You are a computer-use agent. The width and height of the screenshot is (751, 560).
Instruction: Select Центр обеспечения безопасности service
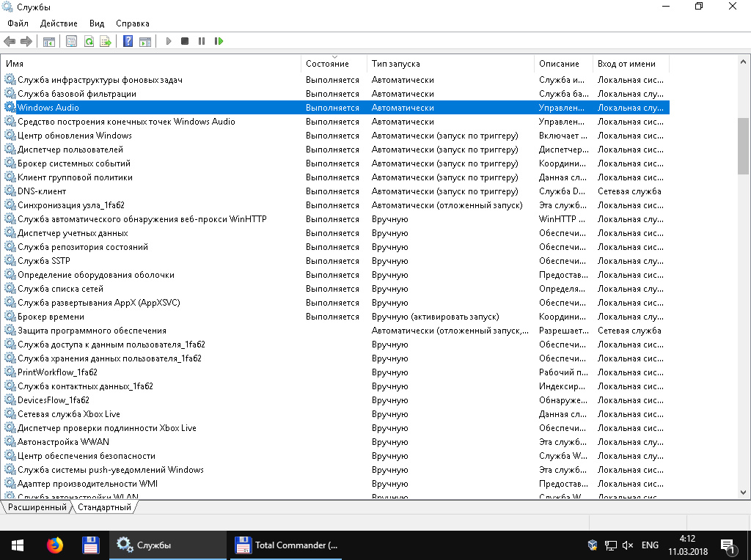point(87,456)
